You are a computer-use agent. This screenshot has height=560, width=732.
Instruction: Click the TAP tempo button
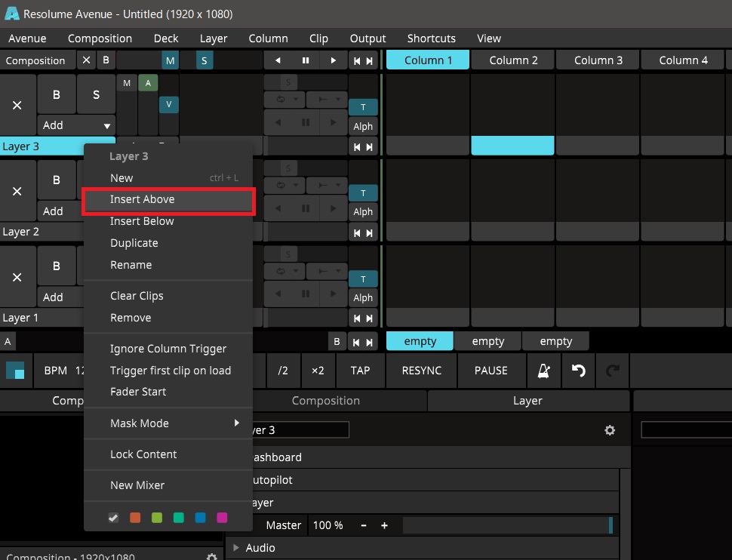[x=360, y=371]
